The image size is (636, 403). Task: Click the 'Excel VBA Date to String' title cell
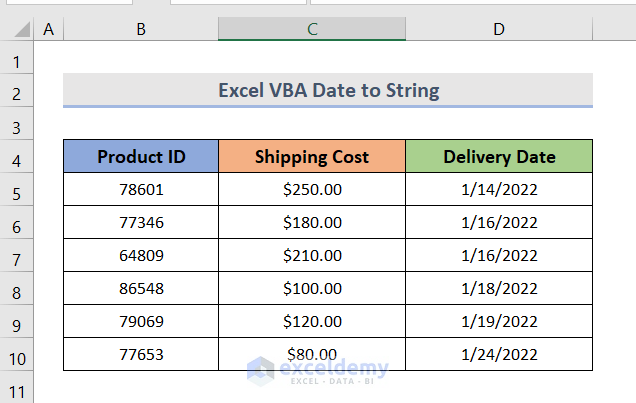[328, 91]
